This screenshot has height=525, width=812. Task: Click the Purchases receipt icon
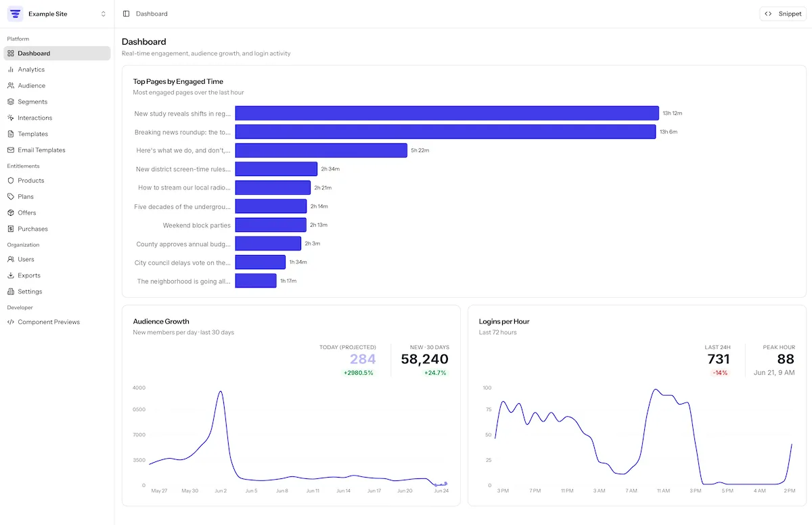pos(11,229)
